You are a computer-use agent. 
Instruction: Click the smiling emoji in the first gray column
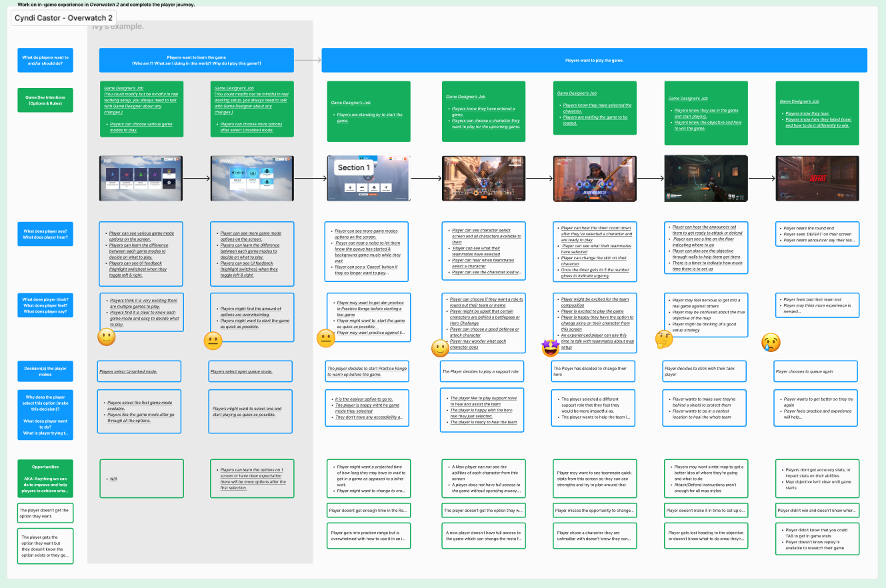coord(107,337)
